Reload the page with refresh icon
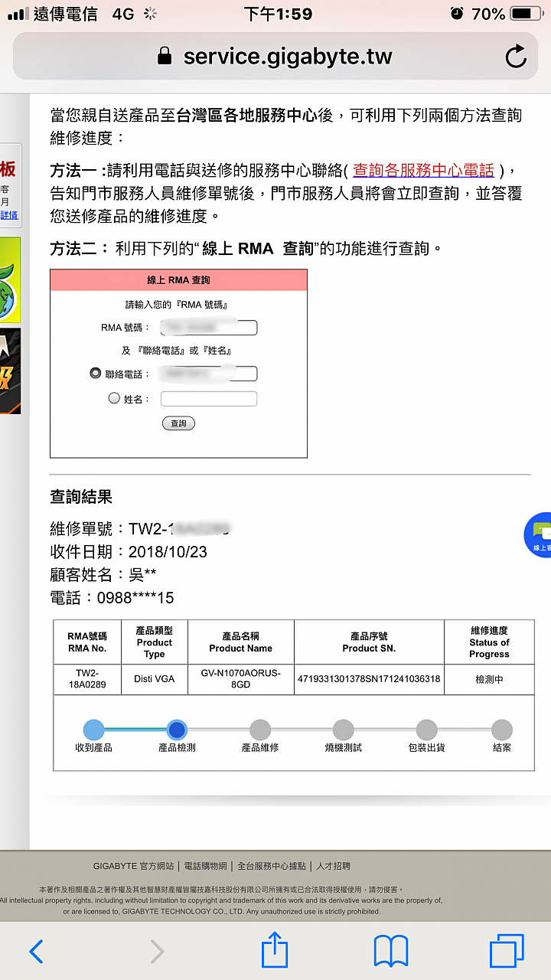The height and width of the screenshot is (980, 551). [517, 57]
